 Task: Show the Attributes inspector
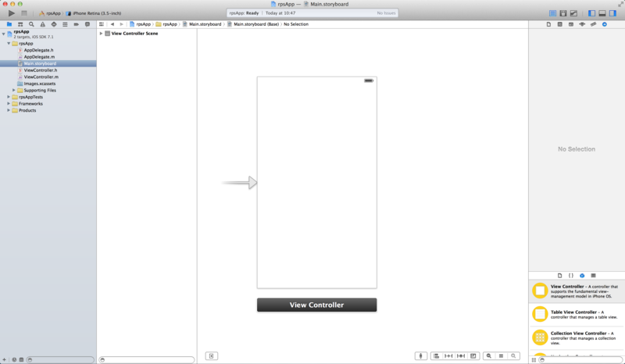[582, 24]
